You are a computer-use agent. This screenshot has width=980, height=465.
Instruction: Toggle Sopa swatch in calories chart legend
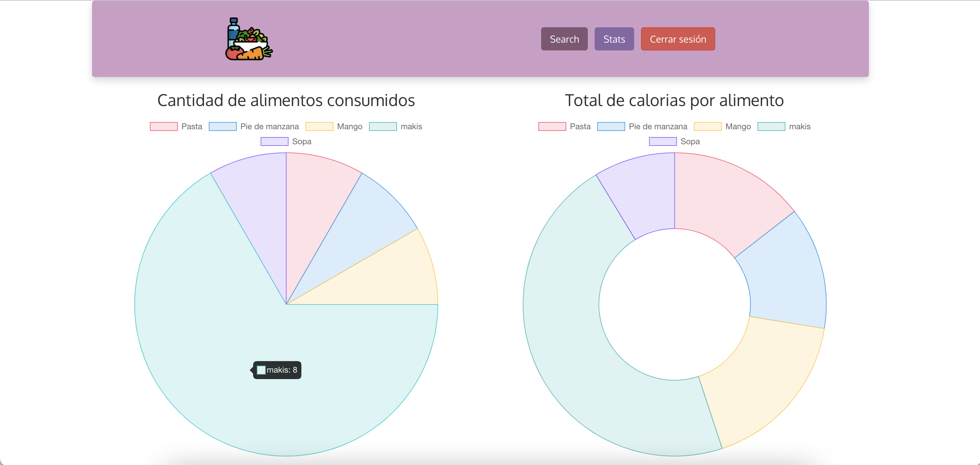(663, 141)
